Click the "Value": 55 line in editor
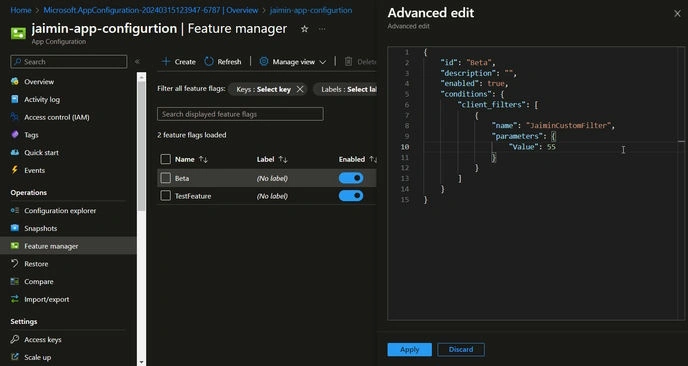 click(x=532, y=147)
